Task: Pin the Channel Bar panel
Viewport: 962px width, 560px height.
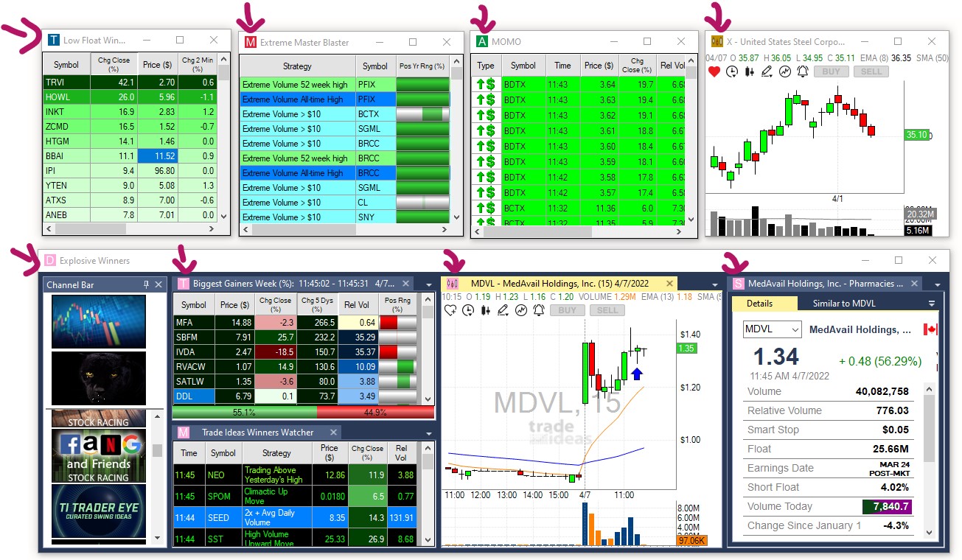Action: click(146, 284)
